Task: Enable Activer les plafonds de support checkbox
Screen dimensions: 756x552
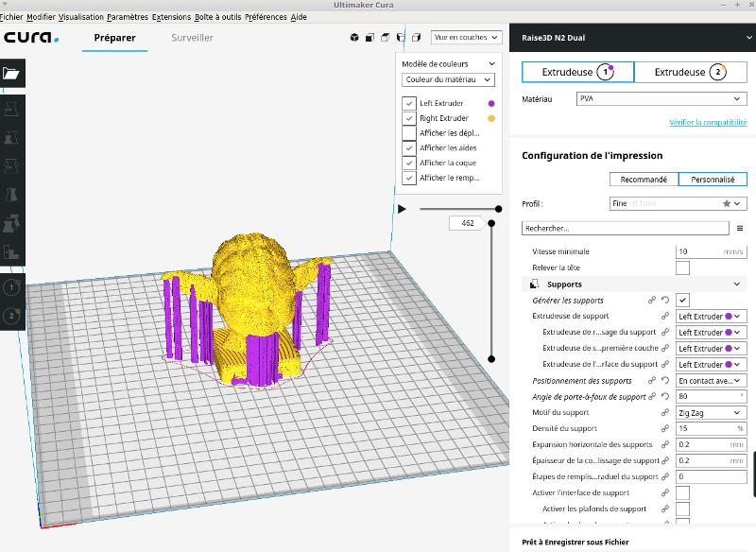Action: (x=682, y=509)
